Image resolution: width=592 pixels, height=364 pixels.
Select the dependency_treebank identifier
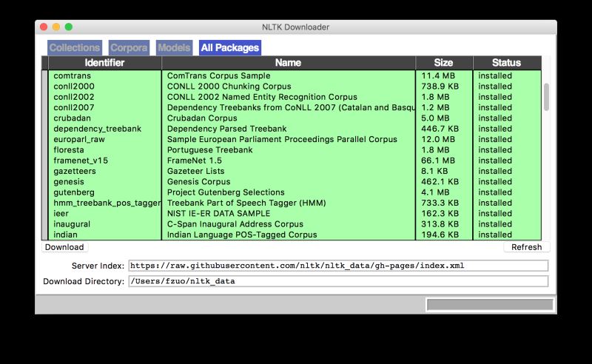[x=98, y=129]
